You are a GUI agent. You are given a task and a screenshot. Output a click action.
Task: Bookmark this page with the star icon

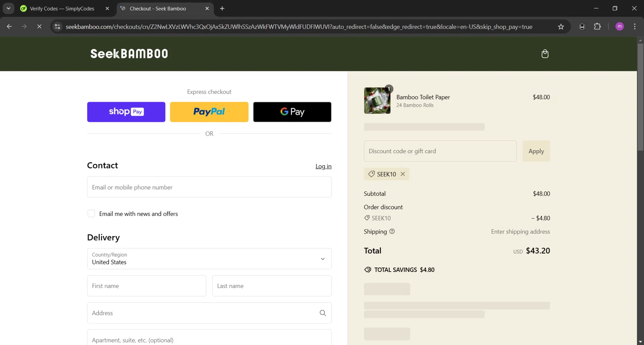point(561,27)
